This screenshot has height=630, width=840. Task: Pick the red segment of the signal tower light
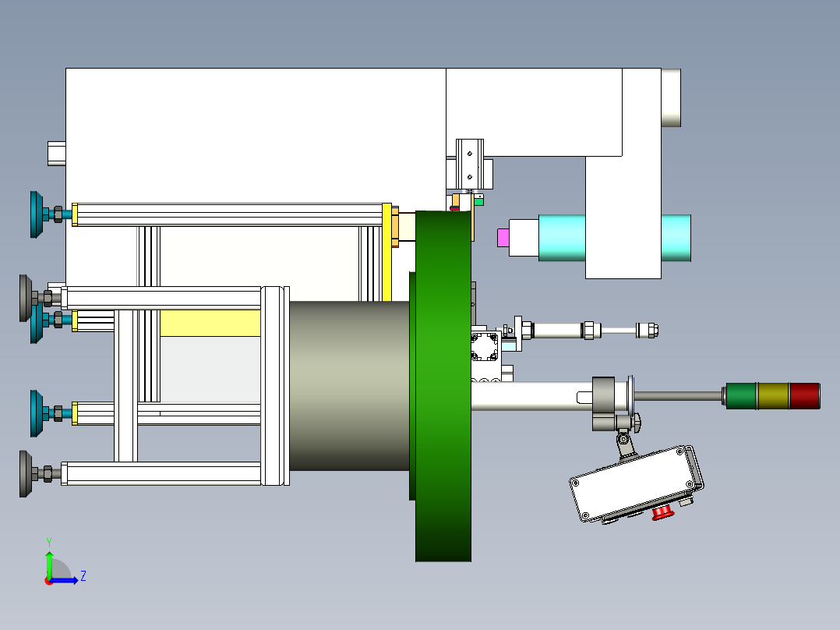click(805, 395)
